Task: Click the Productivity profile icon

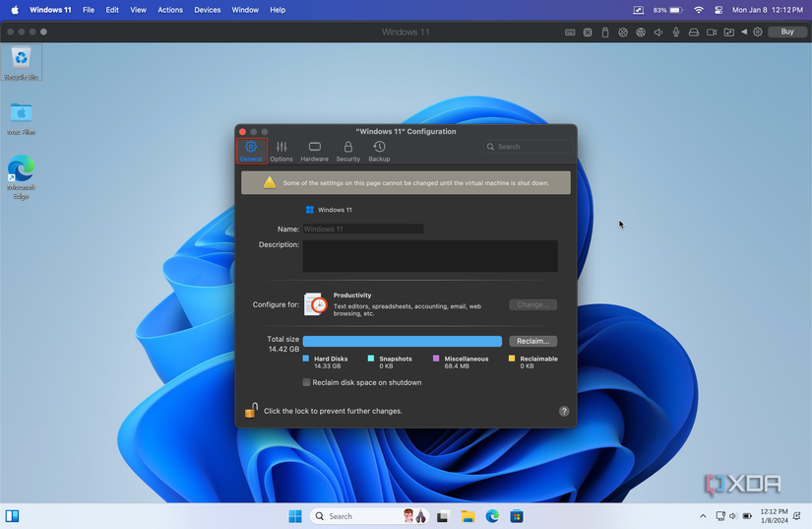Action: 315,304
